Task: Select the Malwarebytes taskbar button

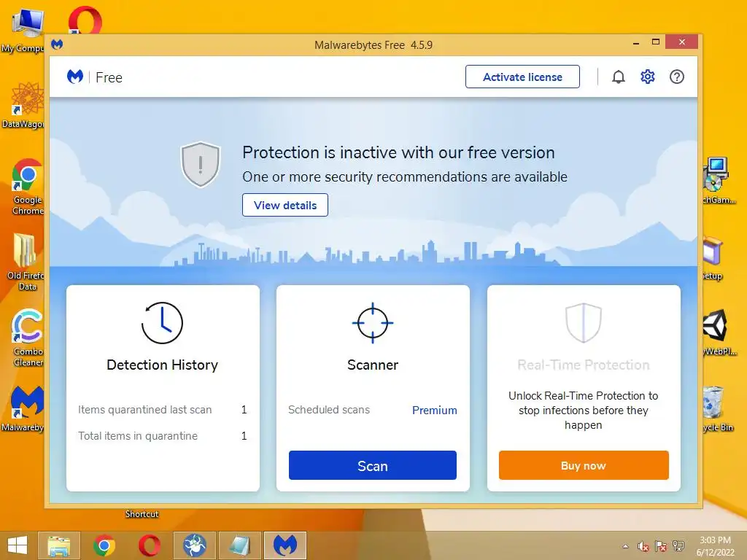Action: point(285,545)
